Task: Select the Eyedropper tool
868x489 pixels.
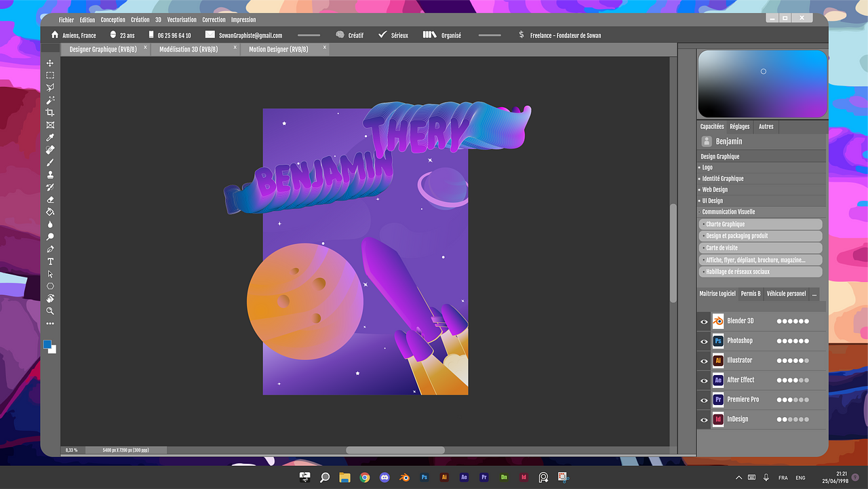Action: coord(50,138)
